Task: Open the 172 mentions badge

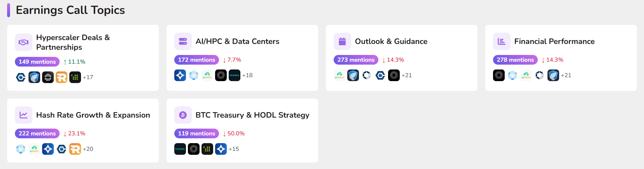Action: tap(197, 60)
